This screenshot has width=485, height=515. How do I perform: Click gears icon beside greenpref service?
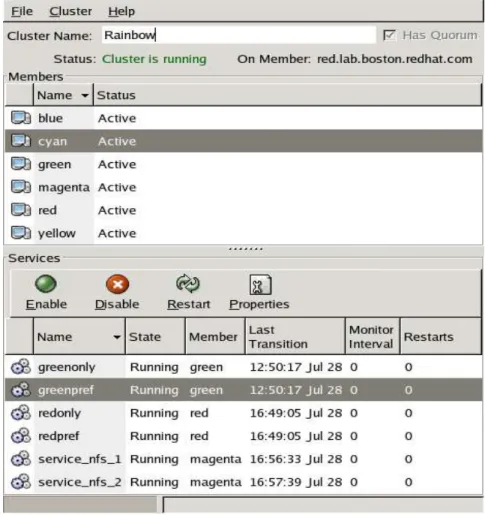coord(21,390)
